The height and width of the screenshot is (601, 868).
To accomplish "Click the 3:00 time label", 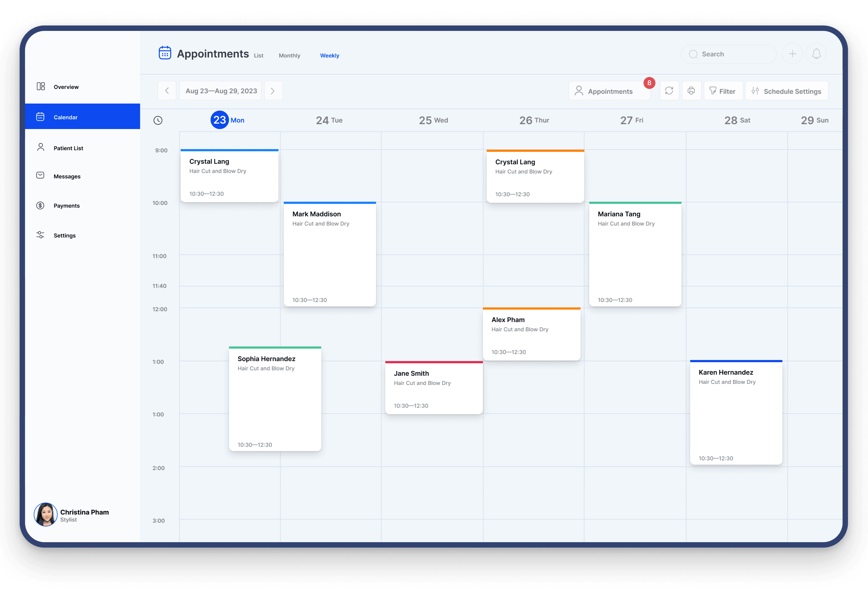I will pyautogui.click(x=159, y=521).
